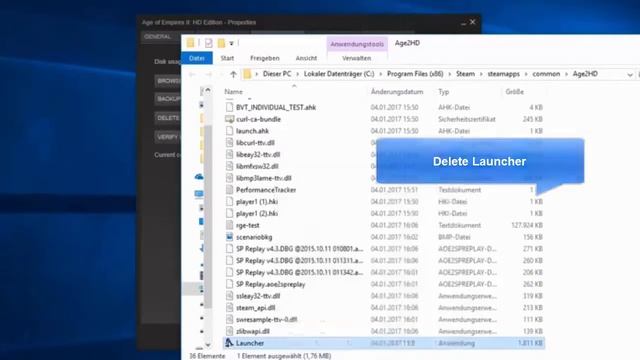Click the file icon of player1 (1).hki
Viewport: 640px width, 360px height.
pos(229,202)
